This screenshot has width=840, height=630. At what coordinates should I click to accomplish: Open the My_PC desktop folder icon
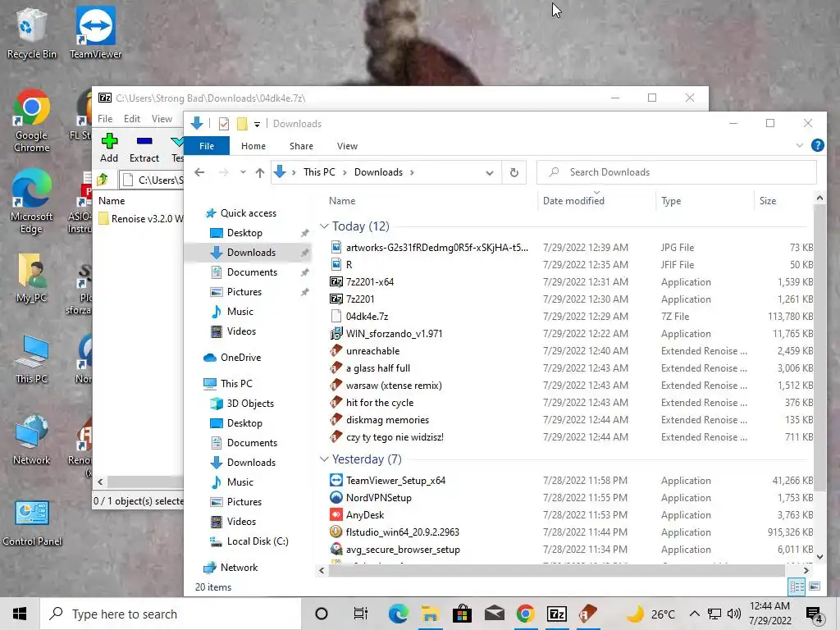click(x=31, y=279)
